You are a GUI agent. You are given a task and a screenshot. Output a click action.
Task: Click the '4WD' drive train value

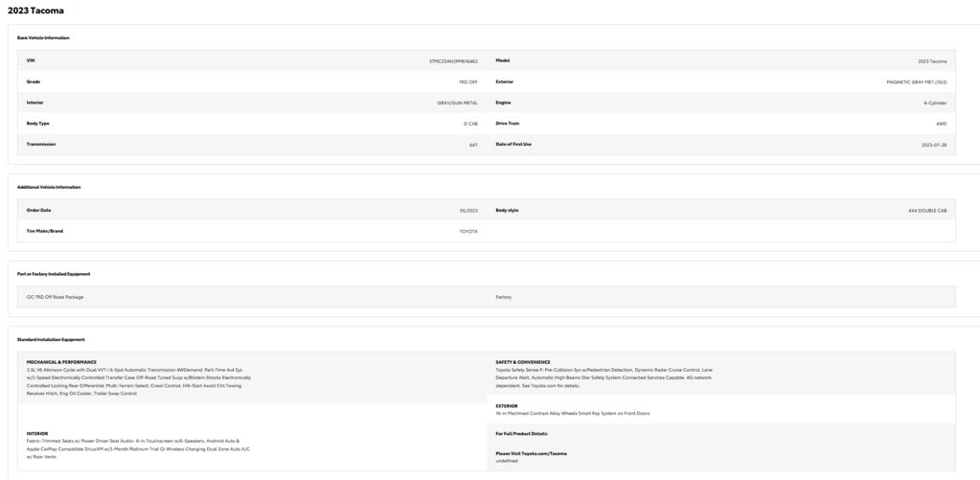click(x=942, y=124)
